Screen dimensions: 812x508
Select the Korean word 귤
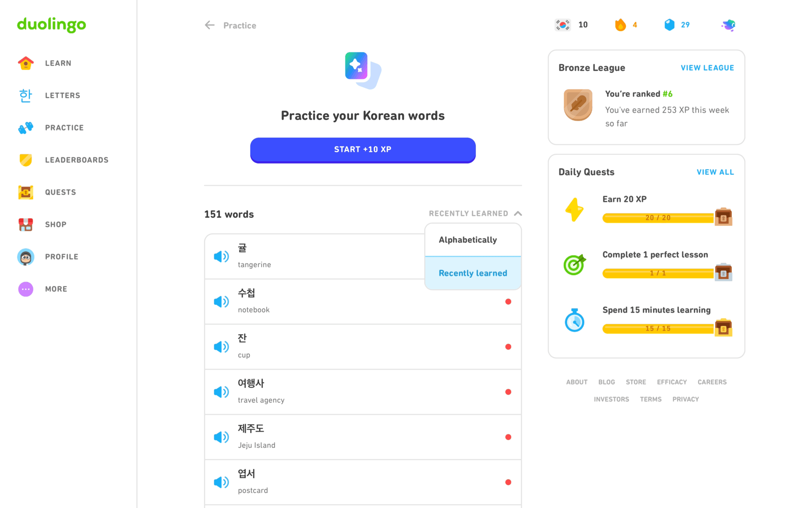242,248
